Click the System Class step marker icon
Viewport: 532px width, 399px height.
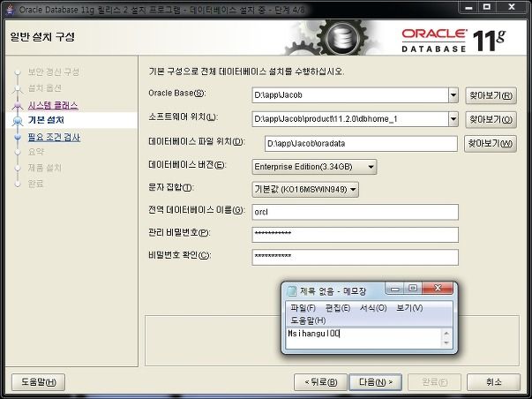point(18,106)
